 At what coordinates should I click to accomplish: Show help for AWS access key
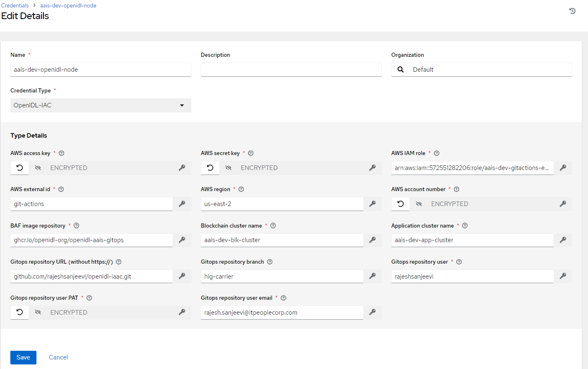pyautogui.click(x=61, y=153)
